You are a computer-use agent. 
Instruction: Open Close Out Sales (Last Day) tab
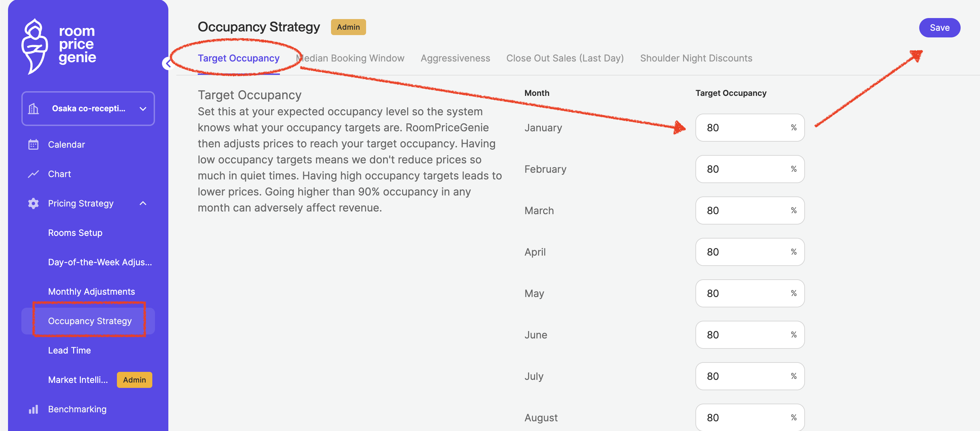[564, 58]
